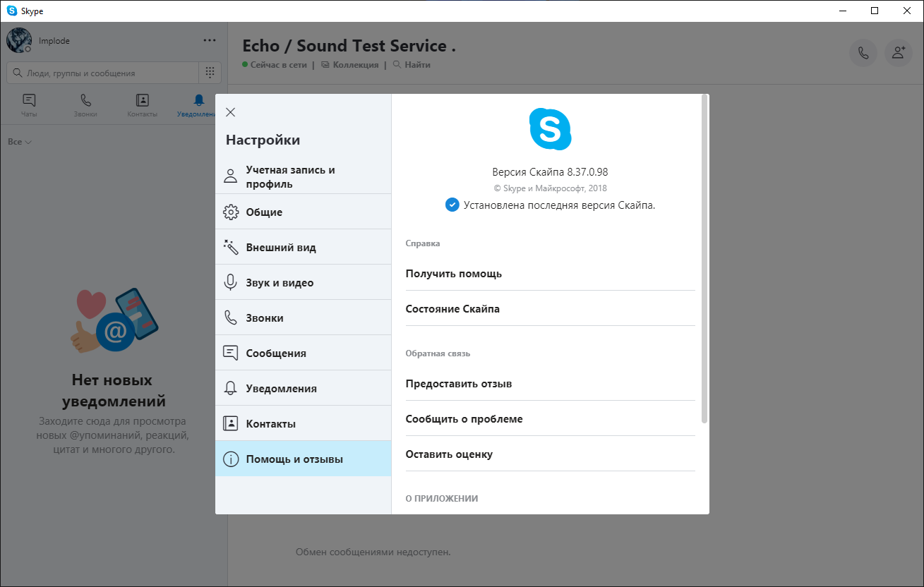Click the contact card icon in settings Контакты row
This screenshot has width=924, height=587.
pos(230,423)
